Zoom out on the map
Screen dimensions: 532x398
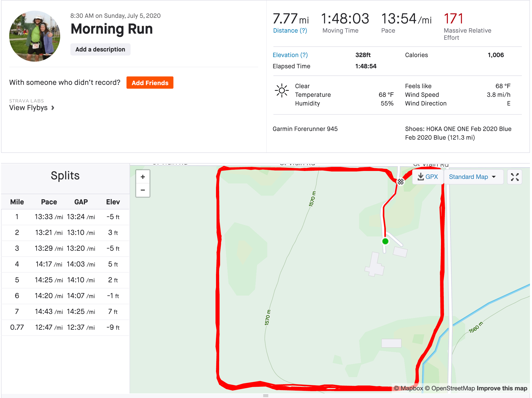[x=143, y=190]
